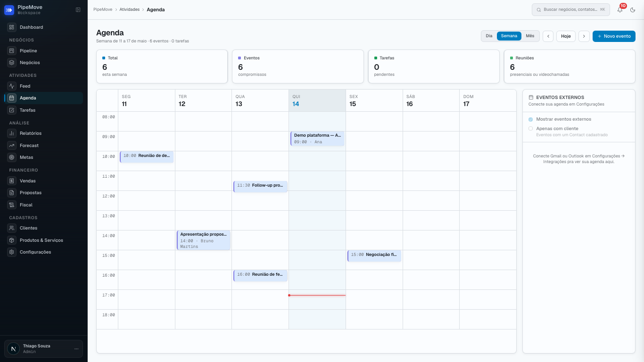Click the Propostas document icon

(12, 193)
